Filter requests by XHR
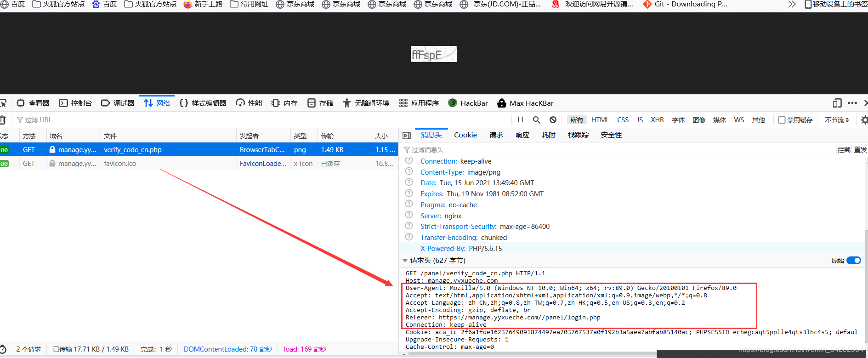The height and width of the screenshot is (358, 868). [x=657, y=119]
